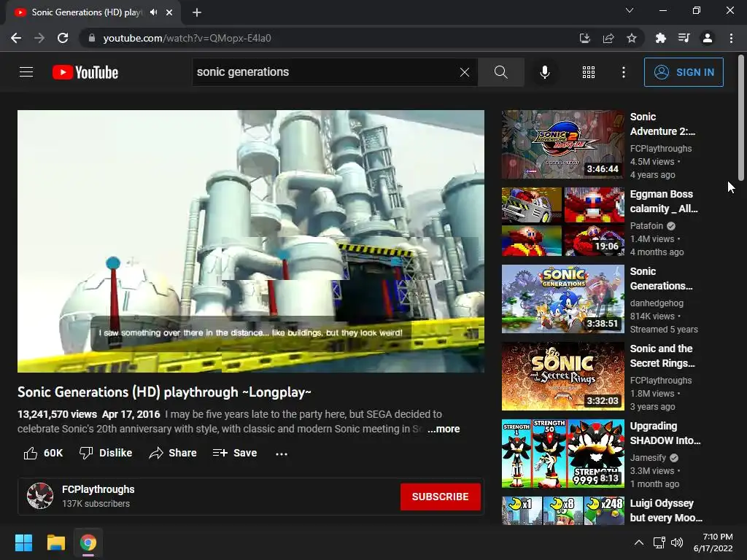Click the share page icon in address bar
This screenshot has height=560, width=747.
point(608,38)
